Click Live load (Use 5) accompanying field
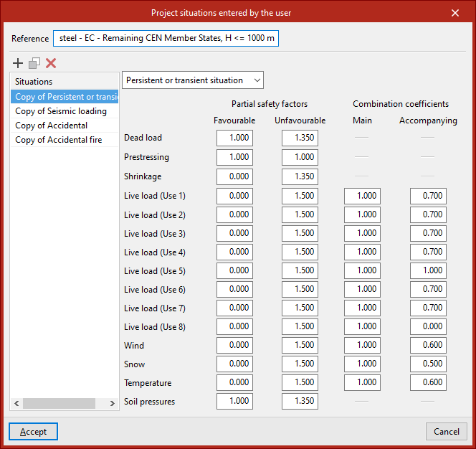 [428, 271]
